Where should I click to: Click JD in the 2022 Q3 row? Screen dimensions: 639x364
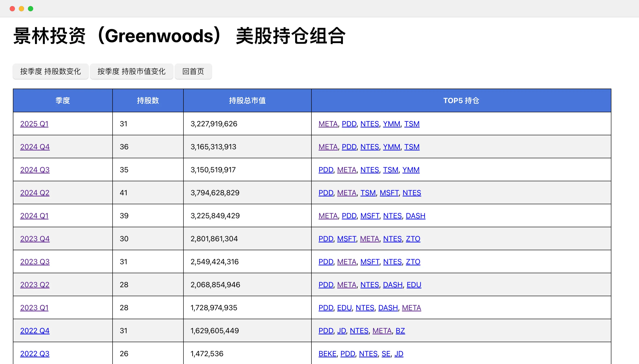(399, 354)
